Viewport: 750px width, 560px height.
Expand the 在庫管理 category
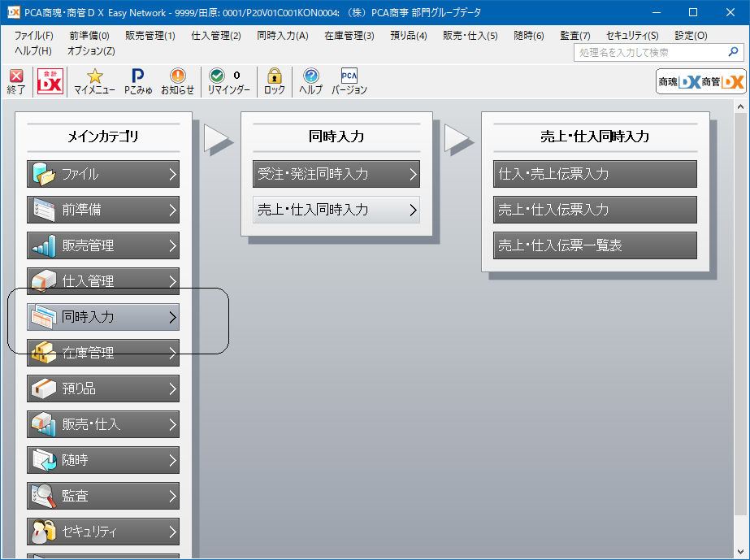(x=103, y=353)
